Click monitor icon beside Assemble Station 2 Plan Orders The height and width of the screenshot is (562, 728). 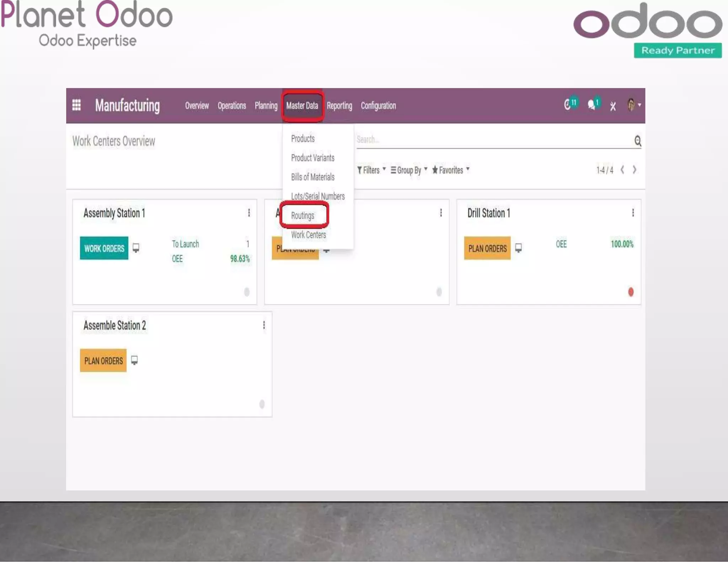(134, 360)
